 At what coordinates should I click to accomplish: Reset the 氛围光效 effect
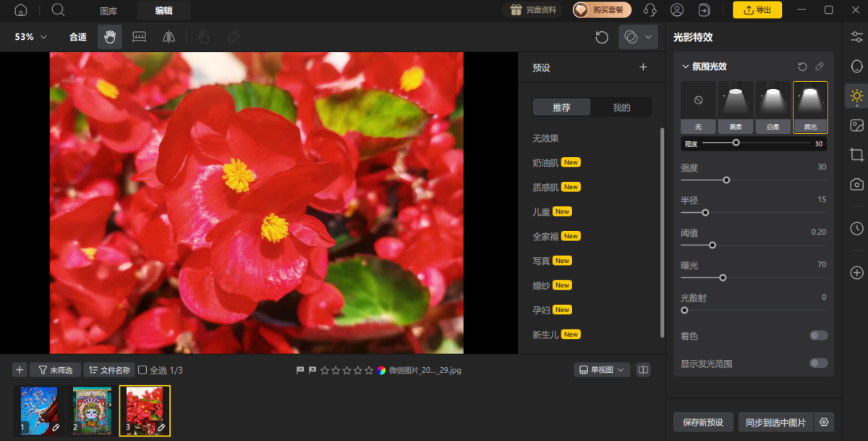[x=802, y=67]
